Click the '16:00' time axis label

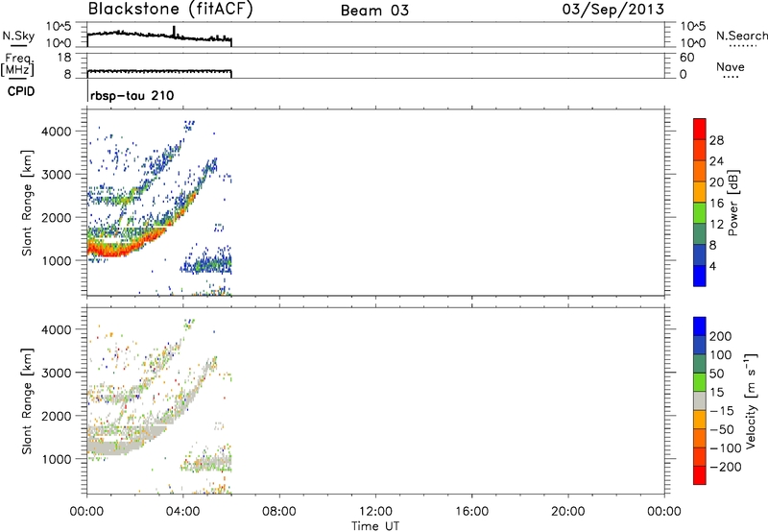click(x=471, y=512)
